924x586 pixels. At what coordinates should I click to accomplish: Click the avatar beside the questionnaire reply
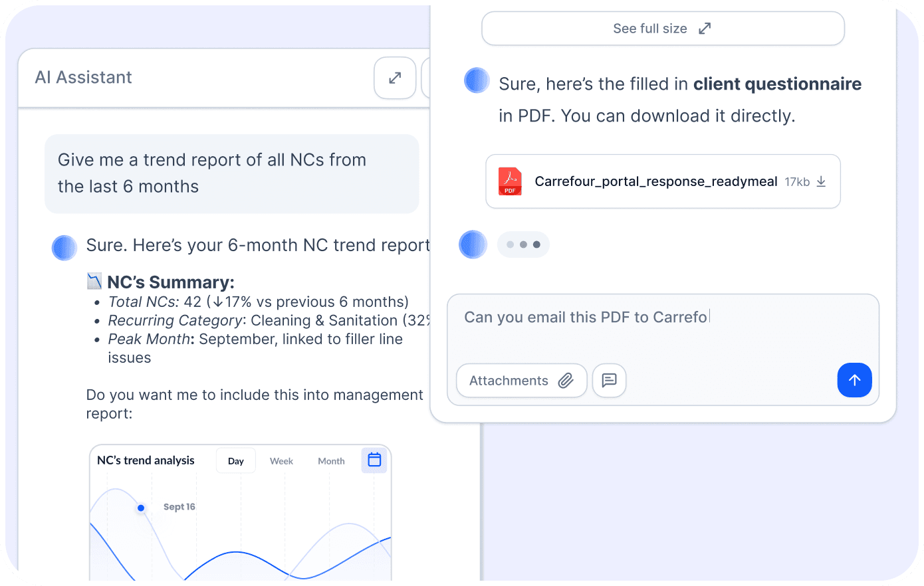477,80
